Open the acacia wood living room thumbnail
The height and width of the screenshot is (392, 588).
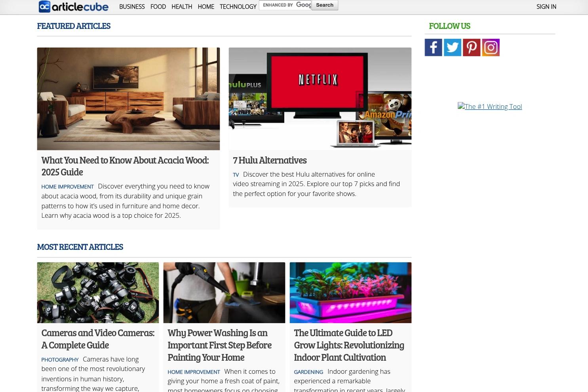click(x=128, y=99)
